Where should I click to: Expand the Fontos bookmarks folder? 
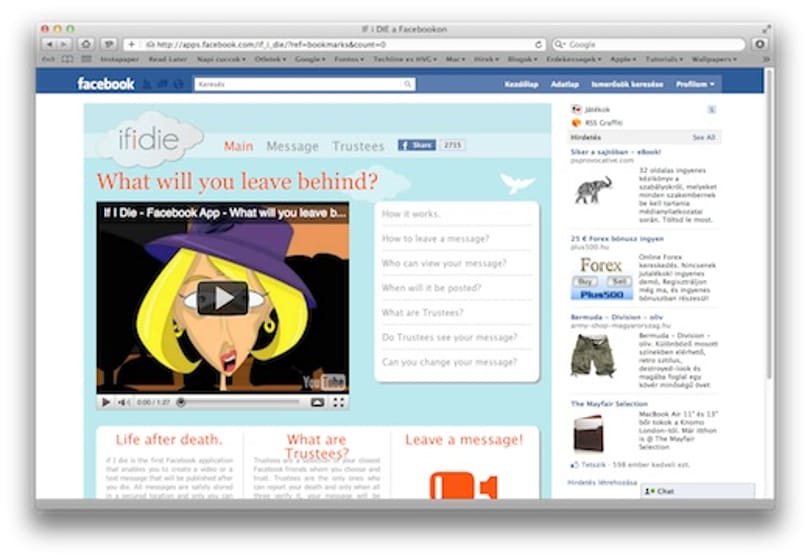pyautogui.click(x=349, y=59)
